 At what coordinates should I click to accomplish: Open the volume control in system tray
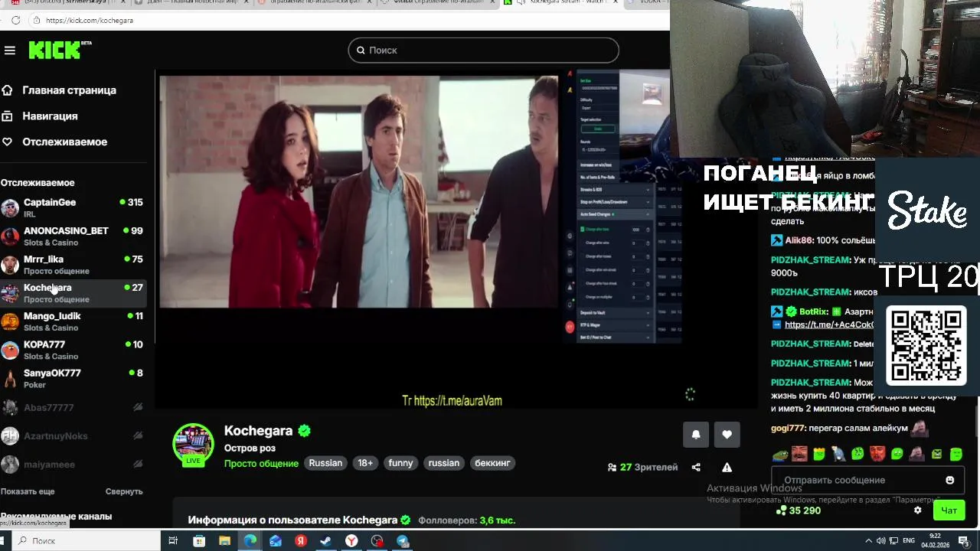point(881,541)
